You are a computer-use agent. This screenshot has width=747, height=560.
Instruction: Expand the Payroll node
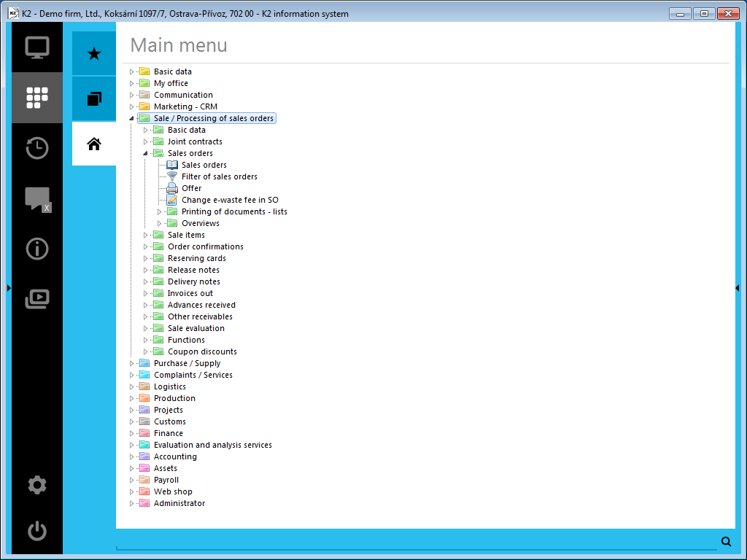coord(132,480)
